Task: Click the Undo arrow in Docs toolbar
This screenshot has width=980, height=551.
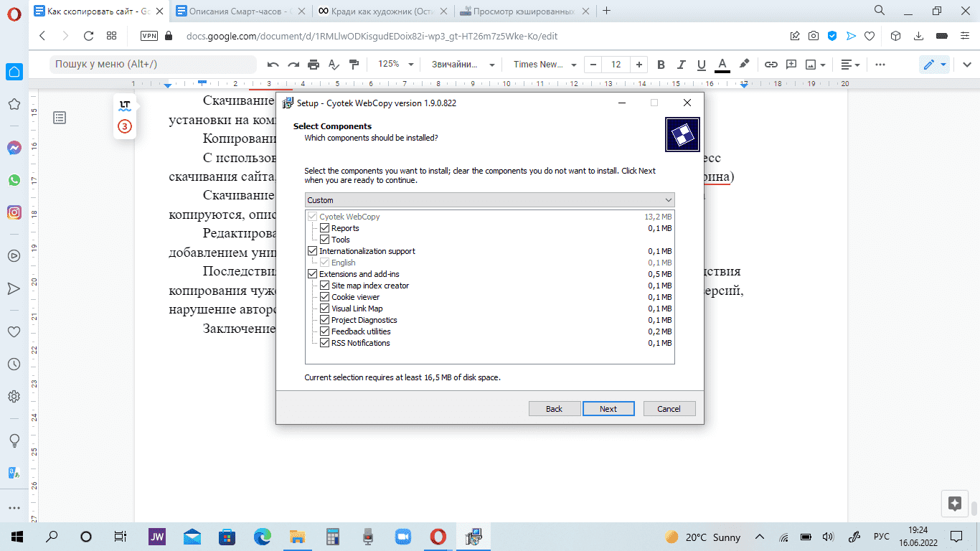Action: 273,65
